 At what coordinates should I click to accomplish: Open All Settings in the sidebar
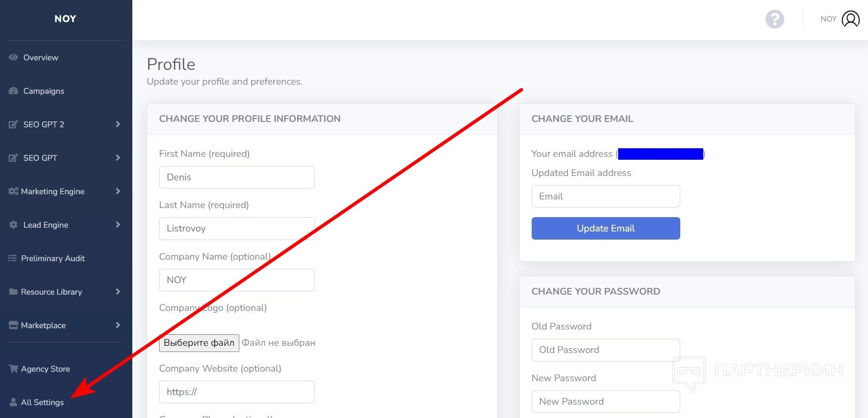coord(42,402)
